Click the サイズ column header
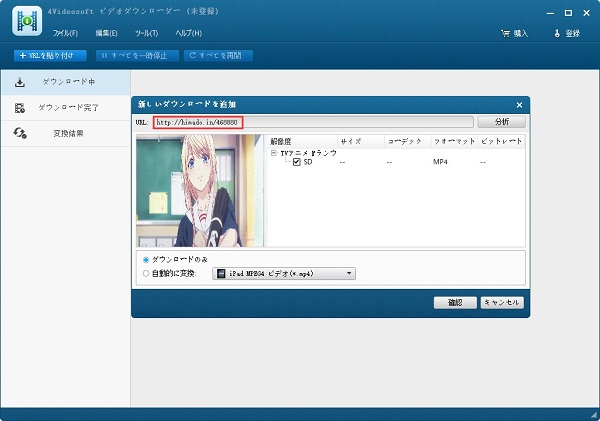This screenshot has width=600, height=421. coord(361,142)
